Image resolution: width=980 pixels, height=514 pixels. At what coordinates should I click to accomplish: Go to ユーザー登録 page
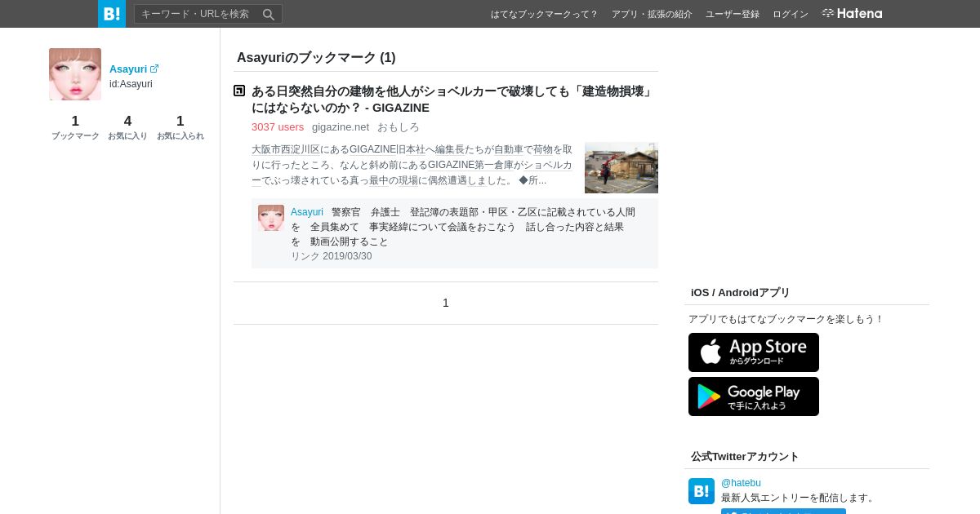click(733, 14)
